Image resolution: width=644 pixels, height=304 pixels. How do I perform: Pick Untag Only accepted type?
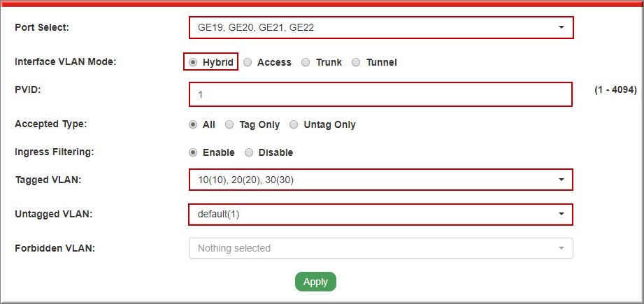point(294,124)
